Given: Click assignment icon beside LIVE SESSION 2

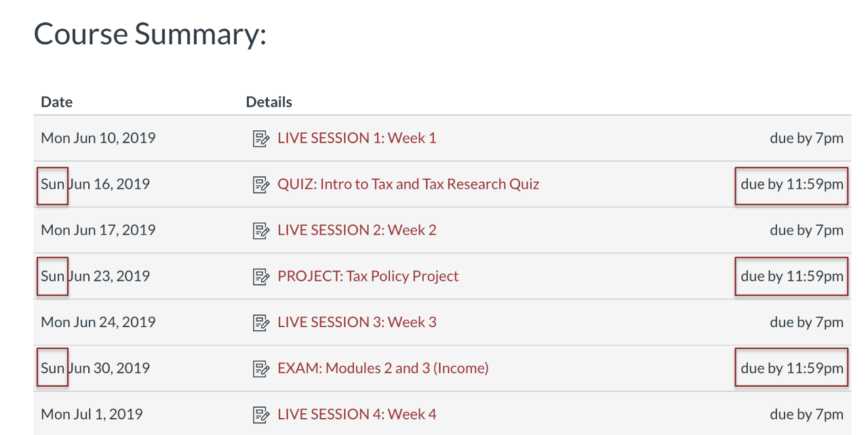Looking at the screenshot, I should (x=260, y=231).
